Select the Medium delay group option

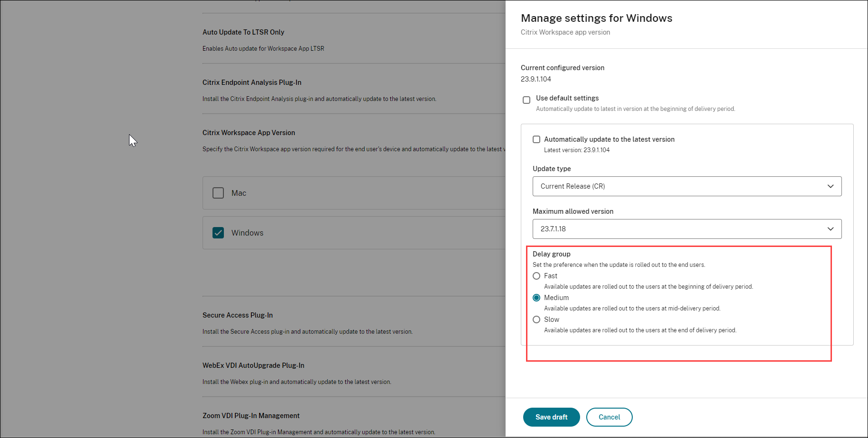click(536, 298)
